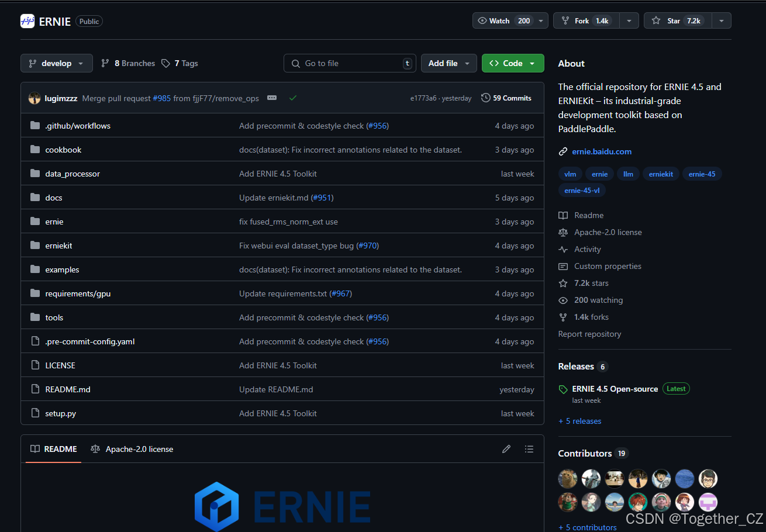View the 200 watching link
This screenshot has height=532, width=766.
click(598, 300)
